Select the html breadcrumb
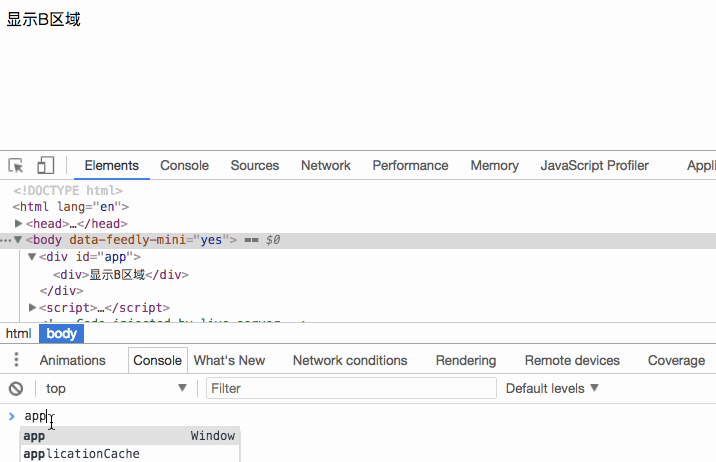This screenshot has height=462, width=716. pos(19,333)
